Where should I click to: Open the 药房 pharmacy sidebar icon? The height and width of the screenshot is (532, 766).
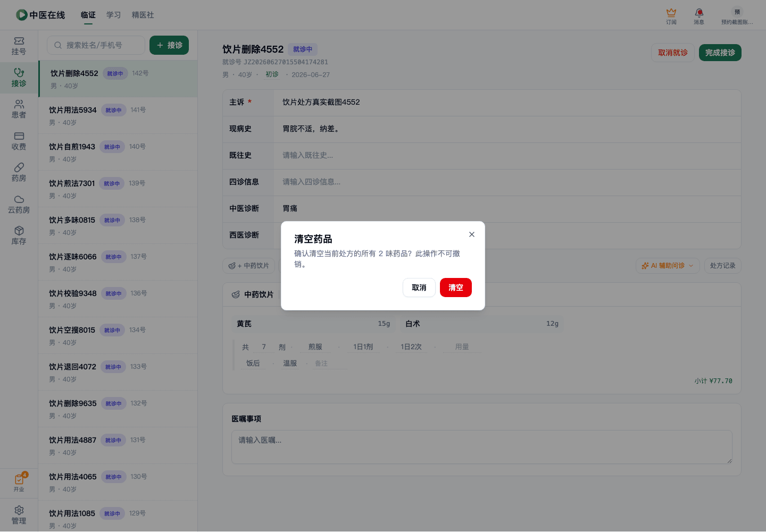(x=19, y=173)
